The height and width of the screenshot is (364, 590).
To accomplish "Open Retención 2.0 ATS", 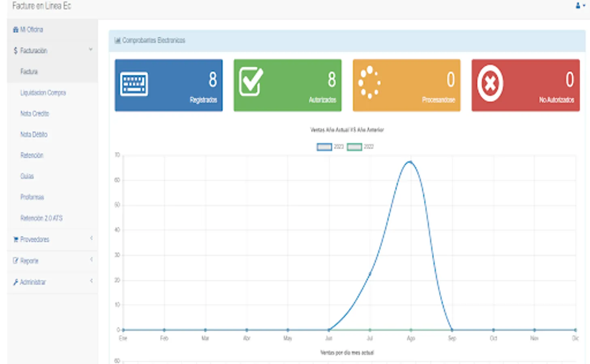I will tap(42, 218).
